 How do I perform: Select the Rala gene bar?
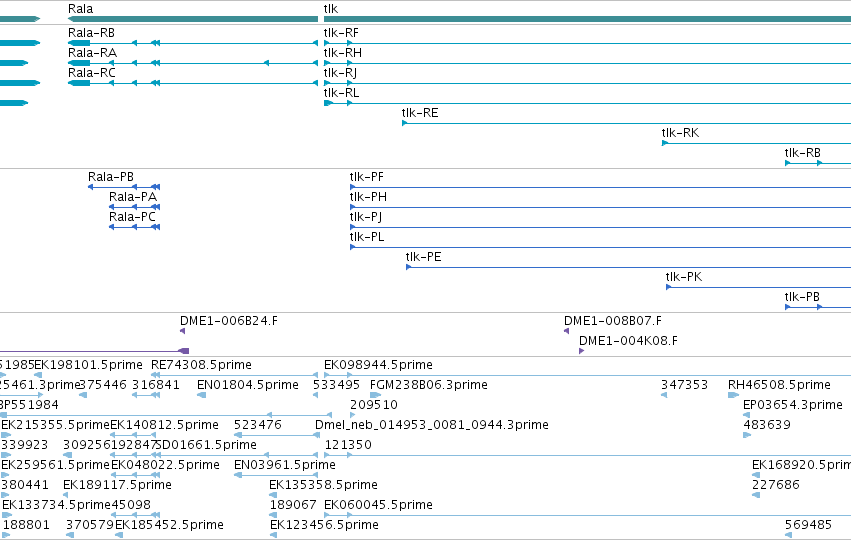click(x=193, y=19)
